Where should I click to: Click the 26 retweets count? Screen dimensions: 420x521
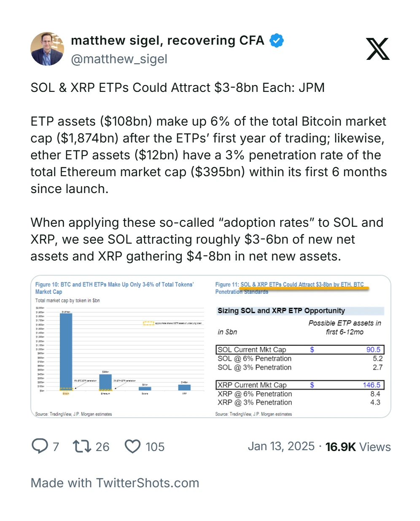(102, 447)
